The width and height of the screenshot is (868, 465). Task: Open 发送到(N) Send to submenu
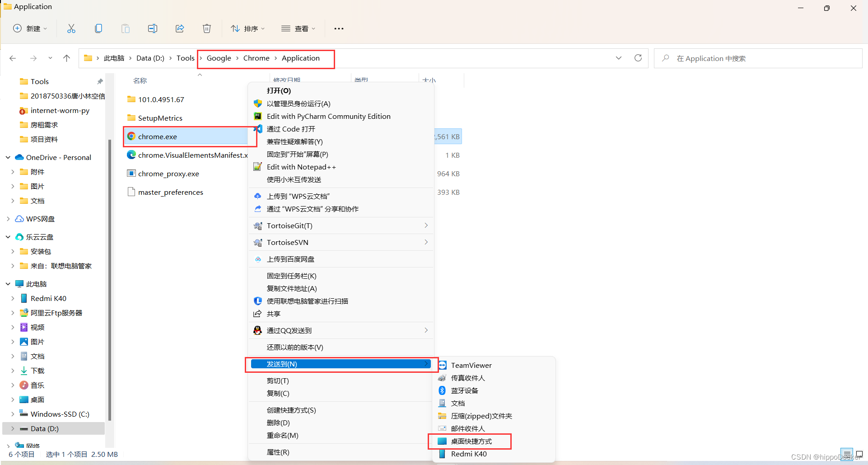point(341,364)
